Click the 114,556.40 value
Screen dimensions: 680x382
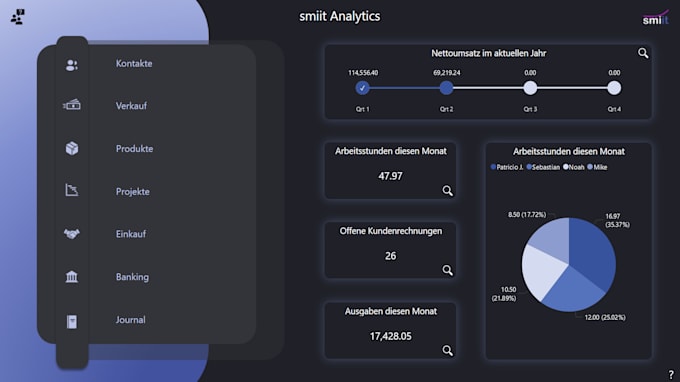(363, 73)
